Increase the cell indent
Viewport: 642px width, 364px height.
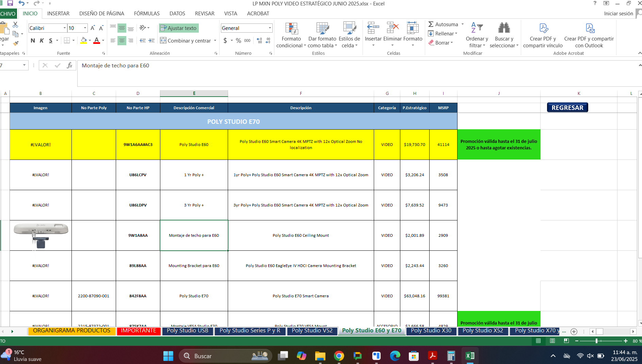click(151, 40)
